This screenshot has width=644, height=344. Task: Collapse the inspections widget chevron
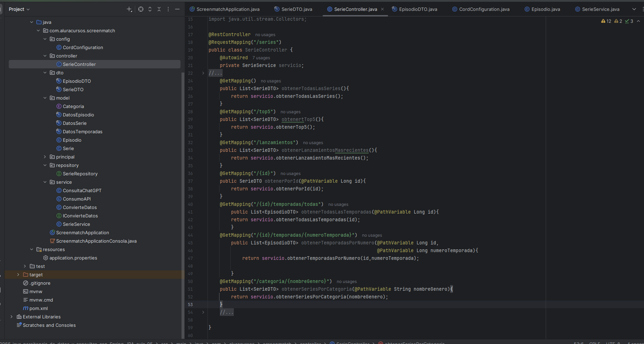(x=638, y=21)
